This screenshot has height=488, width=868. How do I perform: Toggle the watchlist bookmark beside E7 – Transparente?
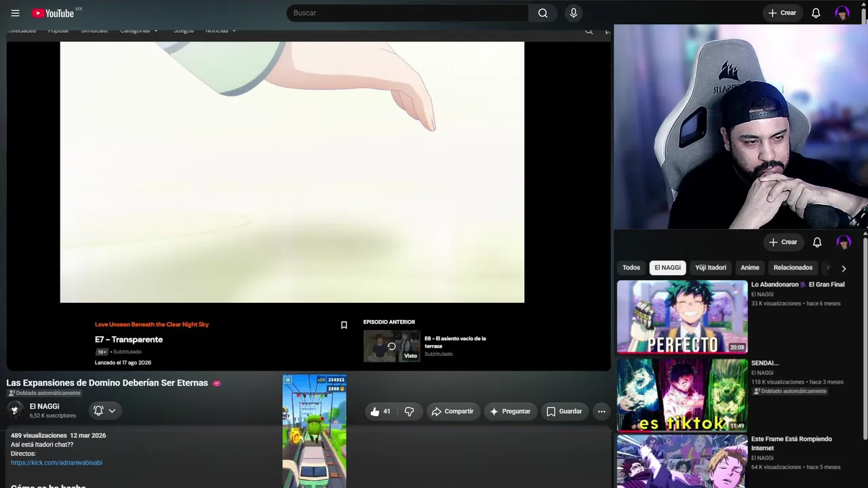point(344,325)
